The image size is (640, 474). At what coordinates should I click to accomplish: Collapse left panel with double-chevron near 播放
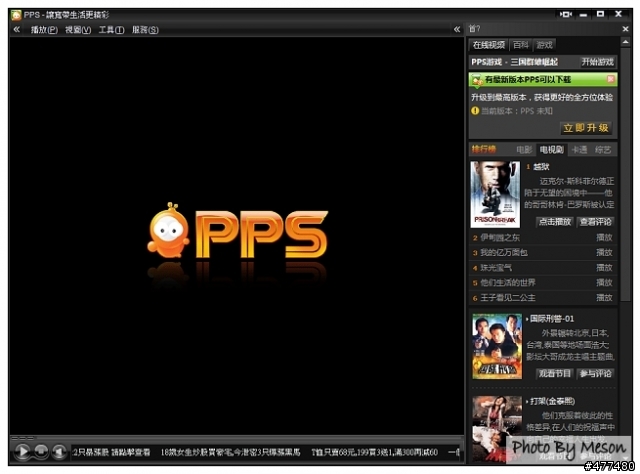17,29
